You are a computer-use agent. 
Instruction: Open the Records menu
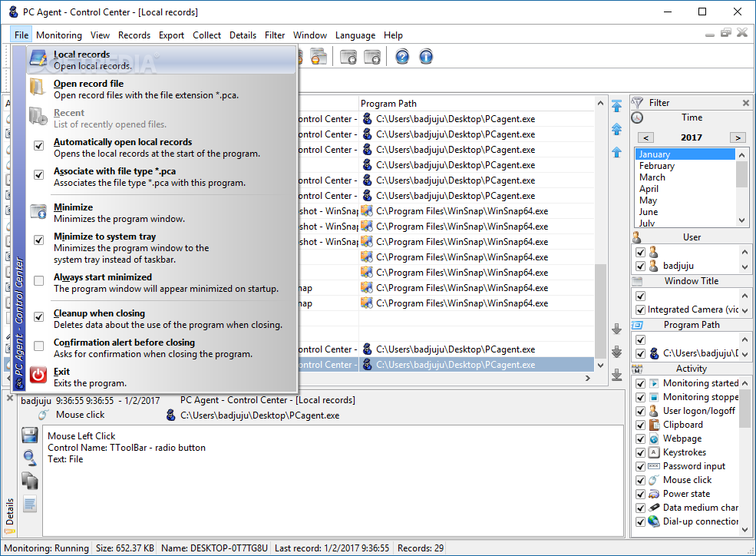[134, 35]
